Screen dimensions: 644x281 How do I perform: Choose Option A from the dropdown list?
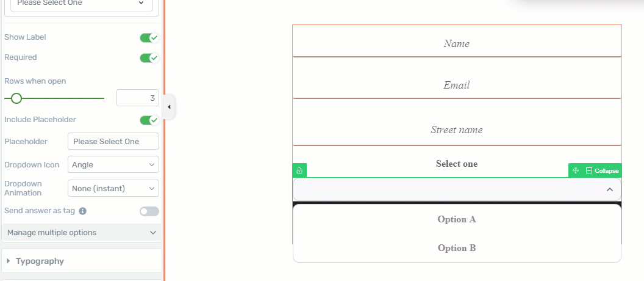pyautogui.click(x=457, y=219)
